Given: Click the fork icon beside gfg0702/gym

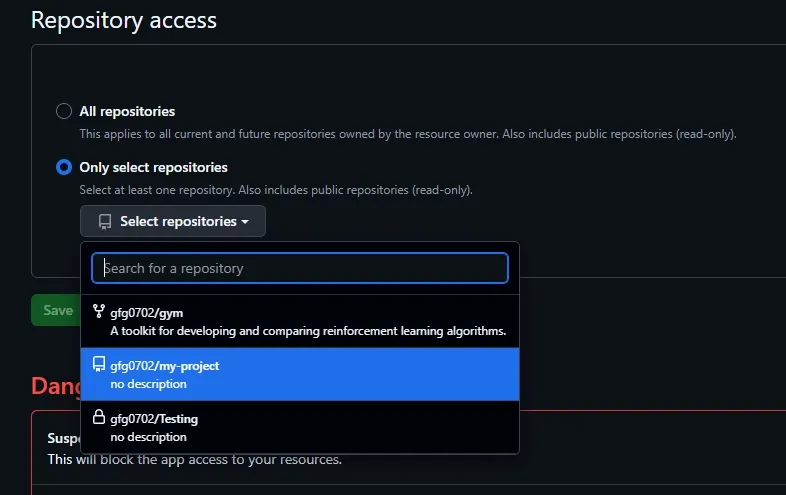Looking at the screenshot, I should [x=98, y=312].
